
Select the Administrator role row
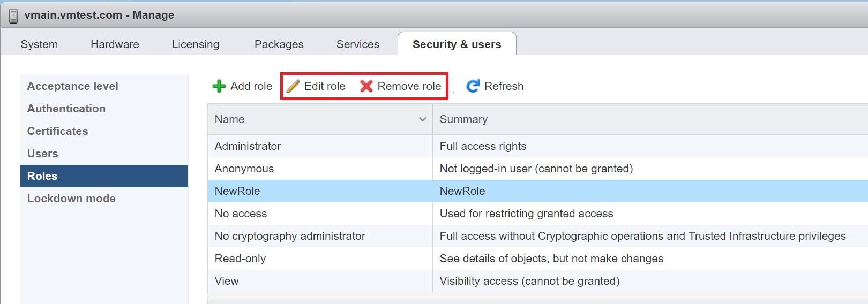click(x=248, y=146)
